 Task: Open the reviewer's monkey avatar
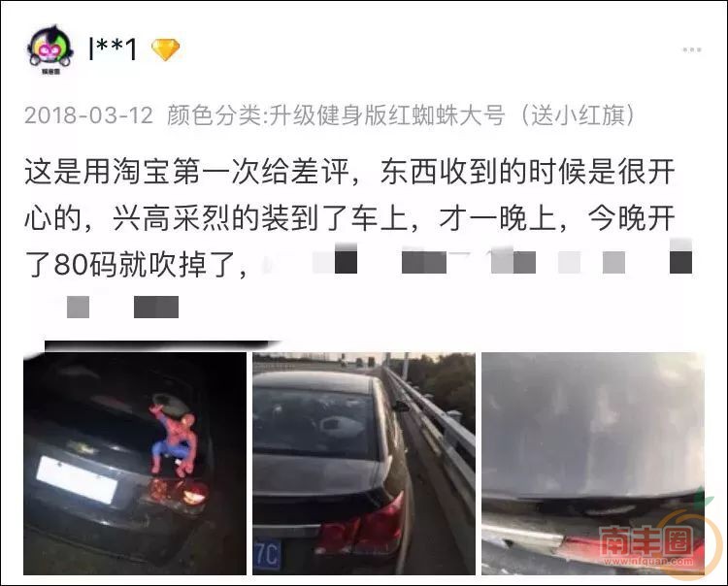tap(50, 49)
